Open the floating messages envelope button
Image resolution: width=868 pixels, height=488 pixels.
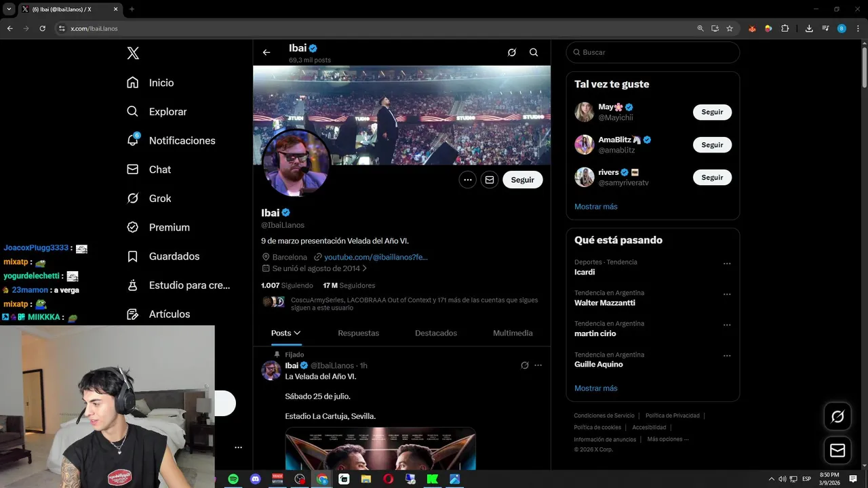(837, 451)
